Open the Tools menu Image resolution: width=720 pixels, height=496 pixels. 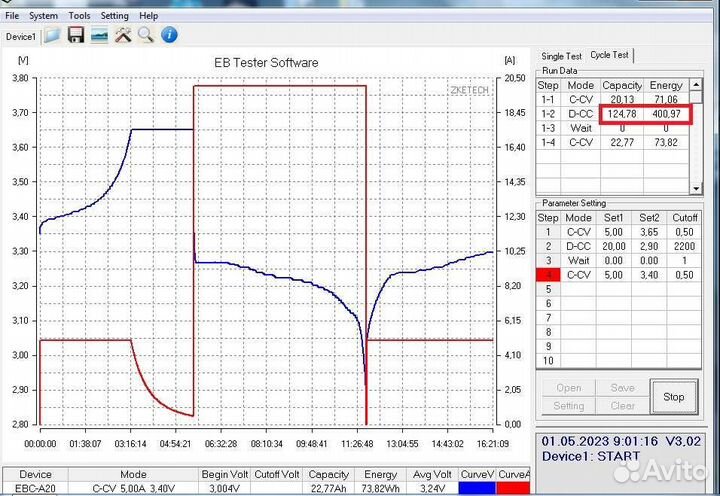(79, 16)
